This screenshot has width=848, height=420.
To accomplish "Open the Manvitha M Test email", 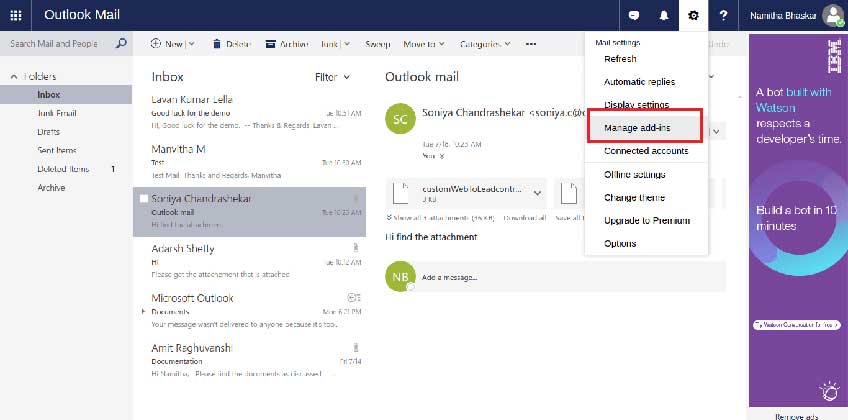I will coord(249,162).
